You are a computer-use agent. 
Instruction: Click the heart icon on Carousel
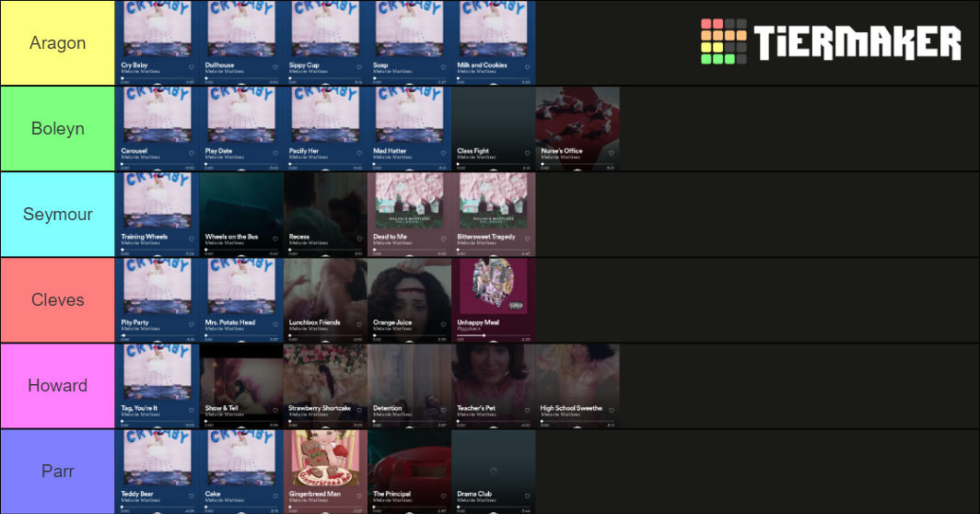(192, 153)
